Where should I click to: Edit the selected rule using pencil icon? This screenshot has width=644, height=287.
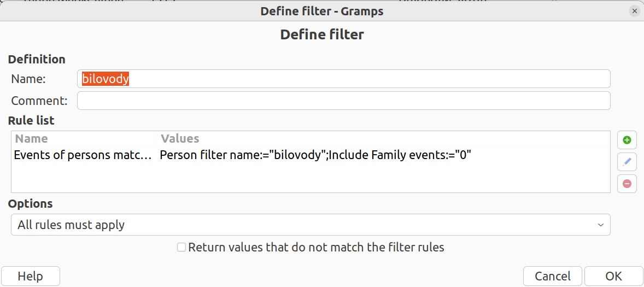(627, 162)
